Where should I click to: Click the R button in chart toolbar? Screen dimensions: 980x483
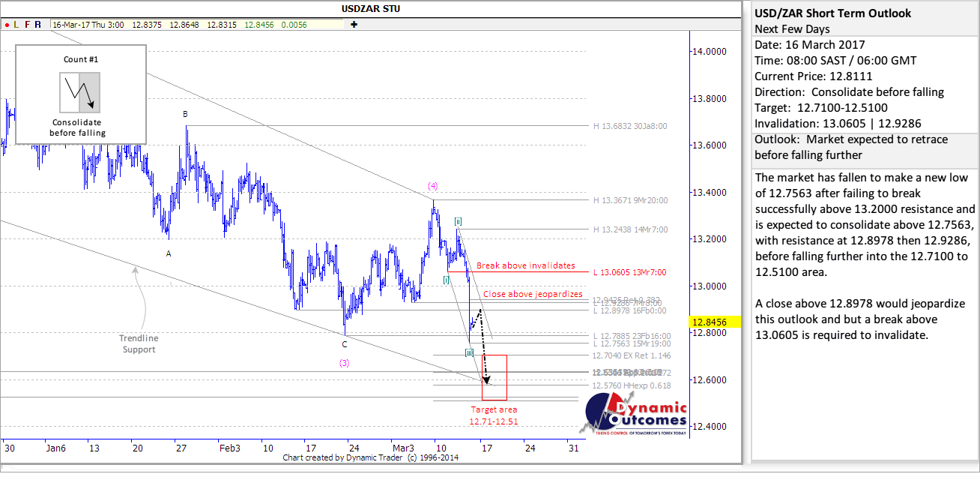coord(38,25)
